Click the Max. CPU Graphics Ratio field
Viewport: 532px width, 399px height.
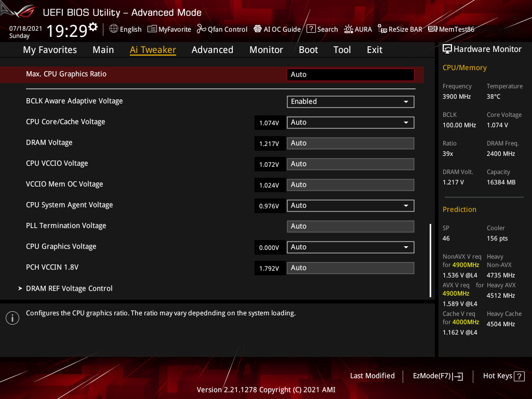pyautogui.click(x=350, y=74)
